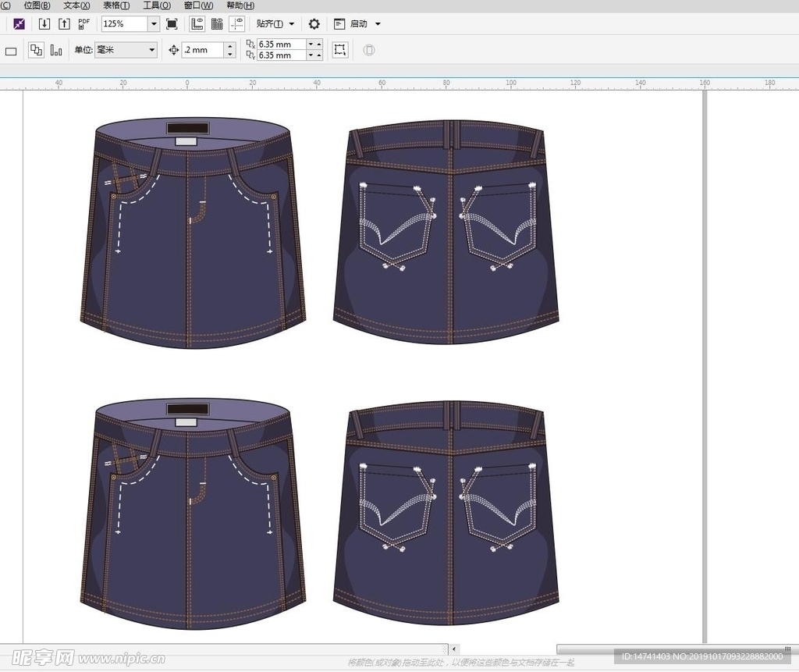Select the top-left front view skirt drawing
Screen dimensions: 799x672
tap(194, 233)
